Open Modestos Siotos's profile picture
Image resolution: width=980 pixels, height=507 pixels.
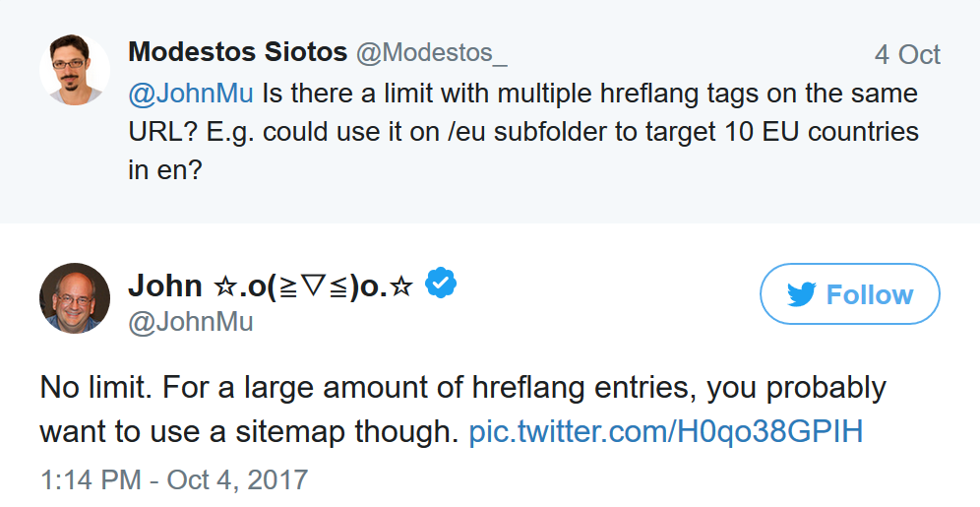pyautogui.click(x=74, y=69)
